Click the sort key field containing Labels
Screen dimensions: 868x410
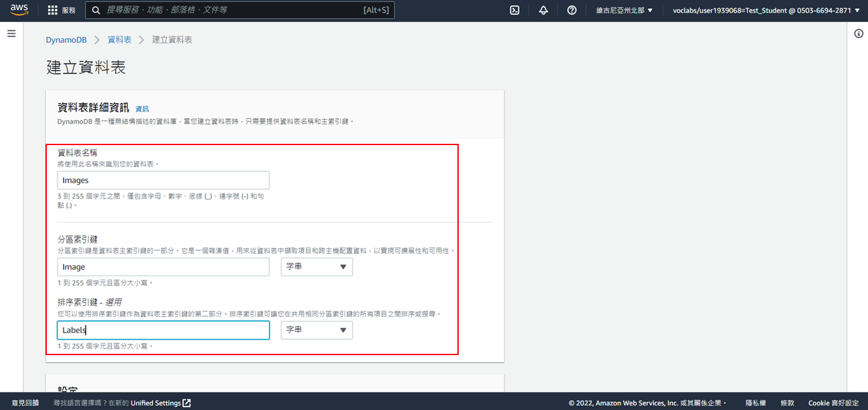pos(163,330)
